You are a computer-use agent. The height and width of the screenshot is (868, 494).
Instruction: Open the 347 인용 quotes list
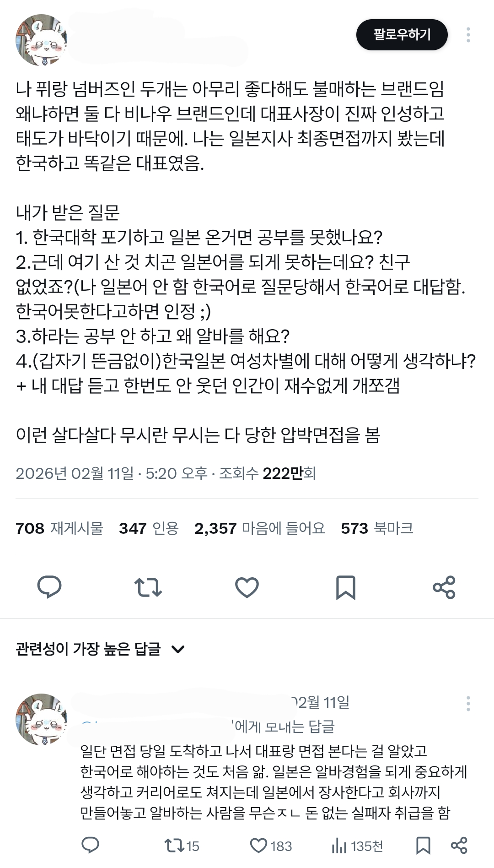click(x=149, y=528)
